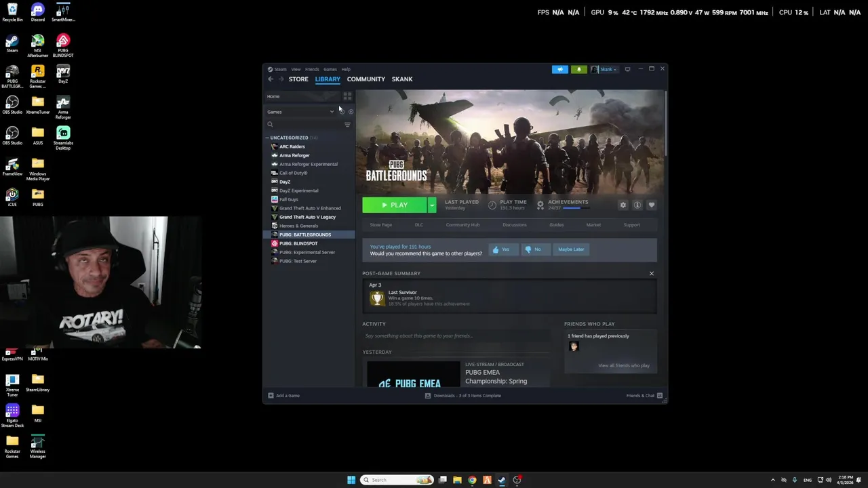Click the library Home button
The width and height of the screenshot is (868, 488).
click(x=302, y=96)
